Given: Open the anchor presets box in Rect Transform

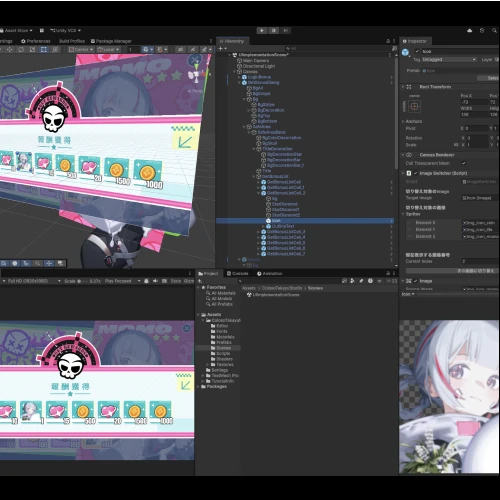Looking at the screenshot, I should click(414, 106).
